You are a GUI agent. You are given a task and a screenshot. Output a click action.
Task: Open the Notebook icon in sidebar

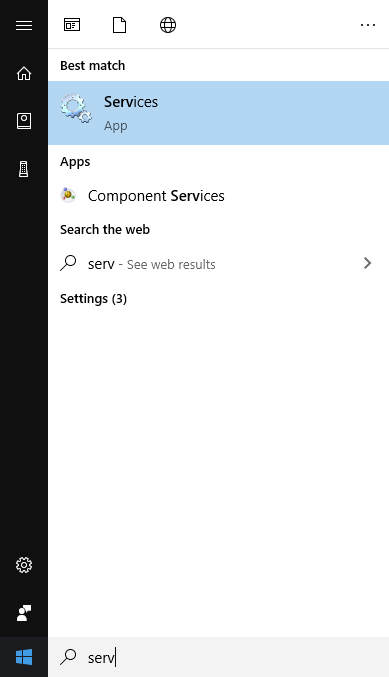[24, 121]
